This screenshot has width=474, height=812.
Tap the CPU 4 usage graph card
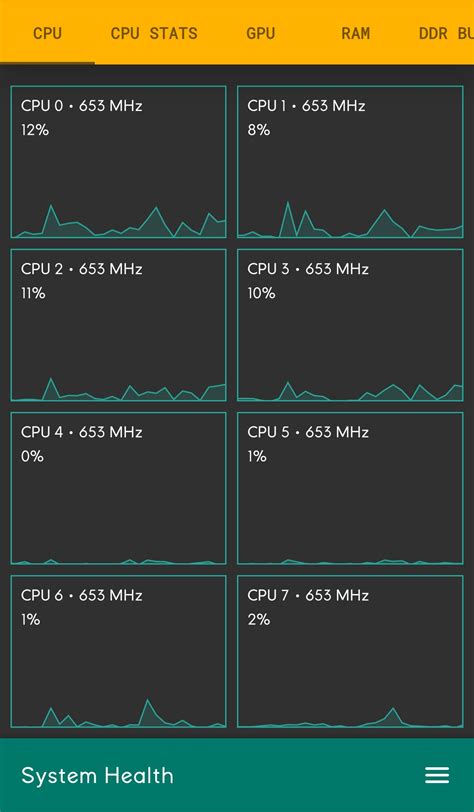click(118, 488)
